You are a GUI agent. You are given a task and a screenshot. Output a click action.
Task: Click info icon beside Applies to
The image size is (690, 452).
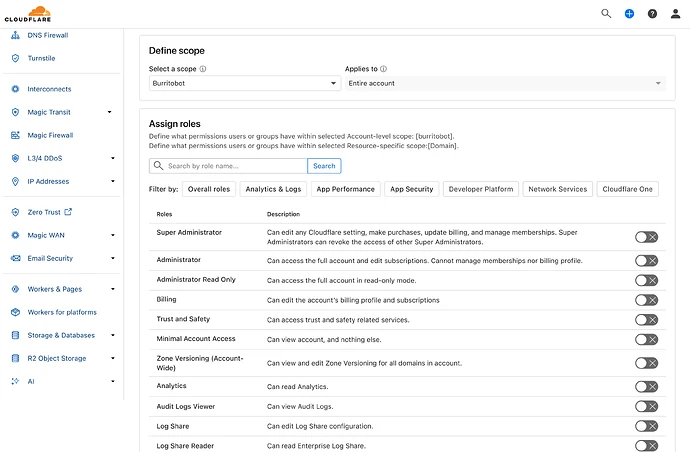[x=383, y=69]
